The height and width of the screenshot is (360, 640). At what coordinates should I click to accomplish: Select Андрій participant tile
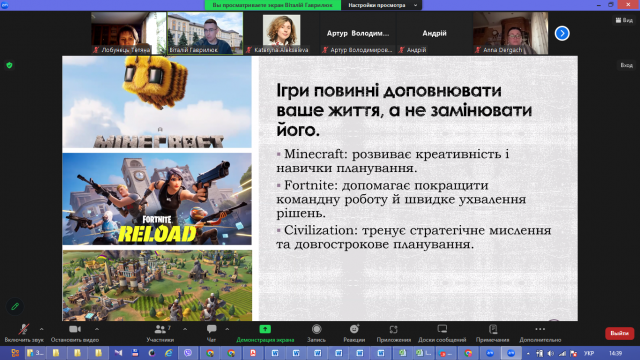coord(434,33)
